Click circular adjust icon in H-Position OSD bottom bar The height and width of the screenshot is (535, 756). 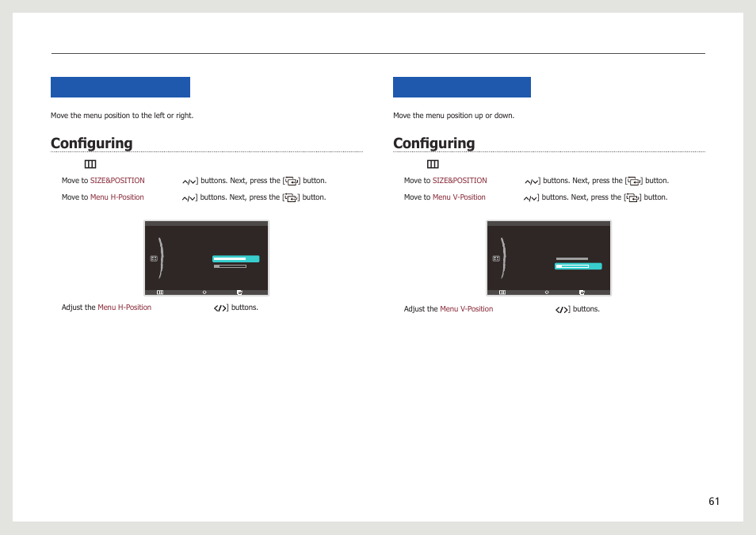pyautogui.click(x=204, y=292)
